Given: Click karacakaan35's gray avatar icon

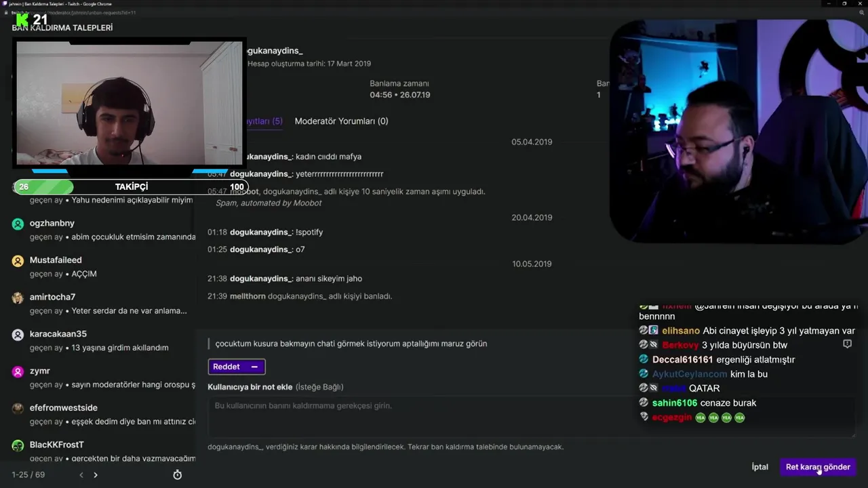Looking at the screenshot, I should tap(18, 334).
